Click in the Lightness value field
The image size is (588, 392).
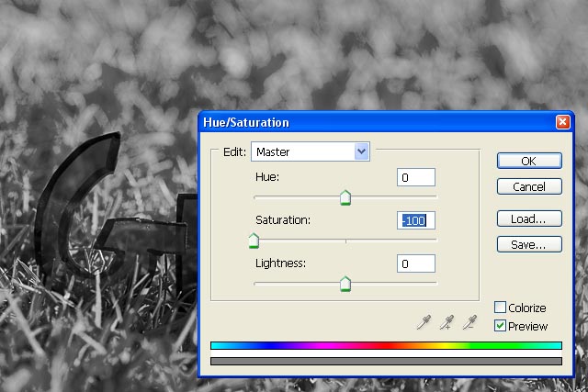pyautogui.click(x=416, y=263)
